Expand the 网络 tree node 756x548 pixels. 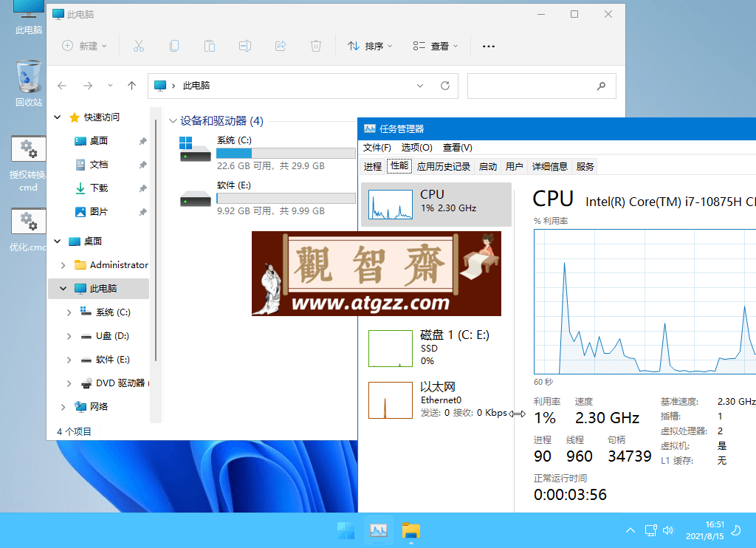(x=63, y=407)
